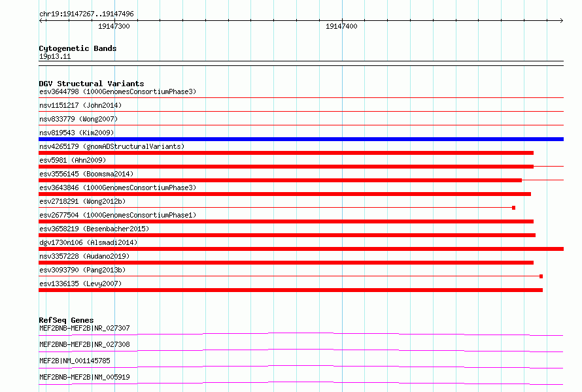Open variant esv3643846 (1000GenomesConsortiumPhase3) label
This screenshot has width=582, height=392.
tap(118, 188)
